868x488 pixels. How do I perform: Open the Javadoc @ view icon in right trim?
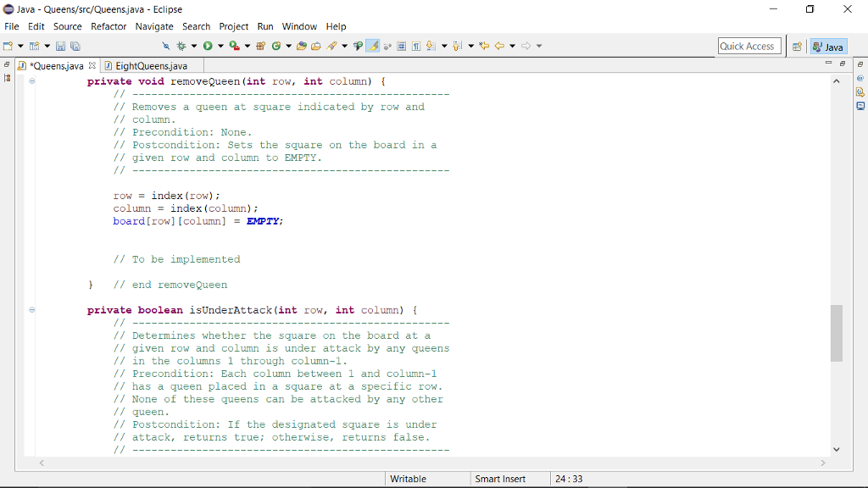[x=860, y=78]
